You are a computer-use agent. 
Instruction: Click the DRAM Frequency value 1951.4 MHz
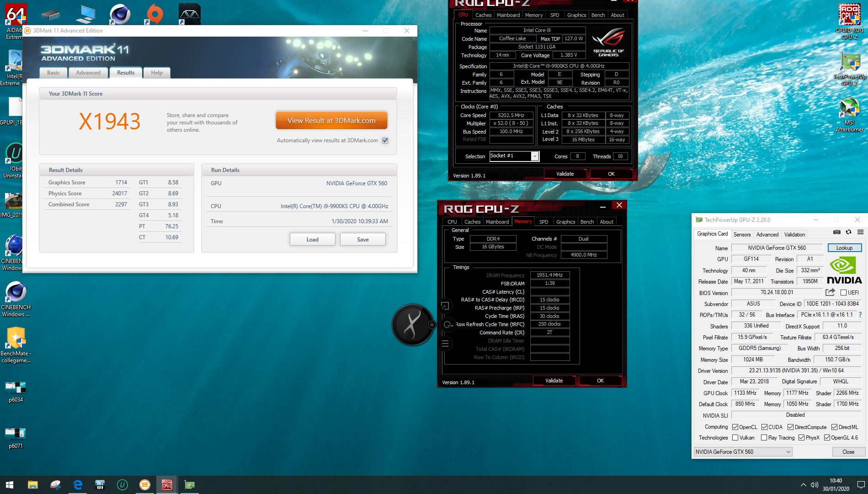549,275
